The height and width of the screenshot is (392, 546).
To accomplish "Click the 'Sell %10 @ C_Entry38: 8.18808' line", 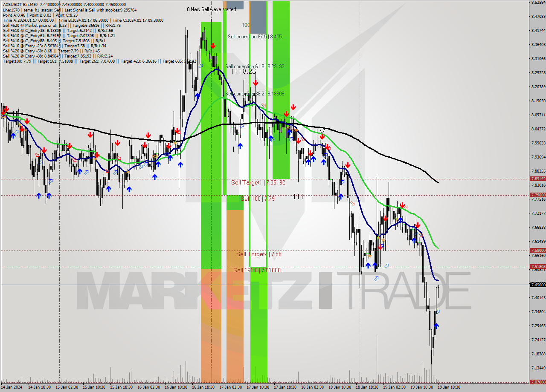I will tap(58, 30).
